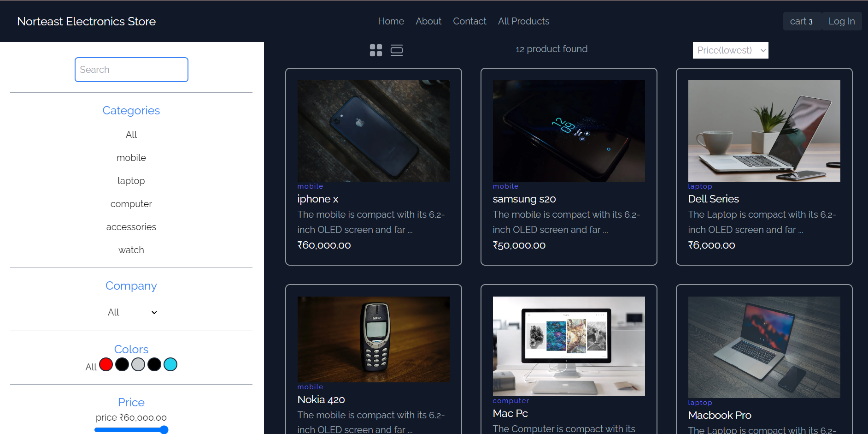Click the ₹6,000.00 price on Dell Series

[x=711, y=245]
